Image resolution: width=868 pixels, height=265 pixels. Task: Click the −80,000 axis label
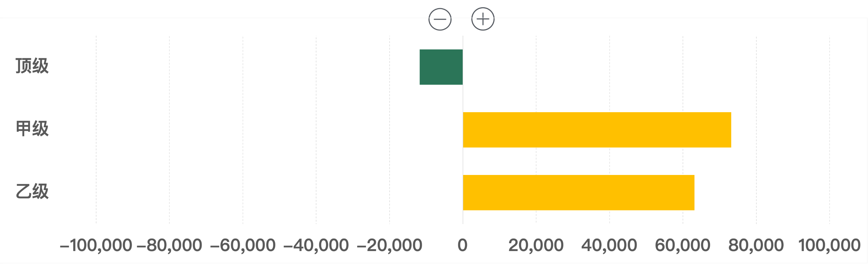[x=170, y=245]
